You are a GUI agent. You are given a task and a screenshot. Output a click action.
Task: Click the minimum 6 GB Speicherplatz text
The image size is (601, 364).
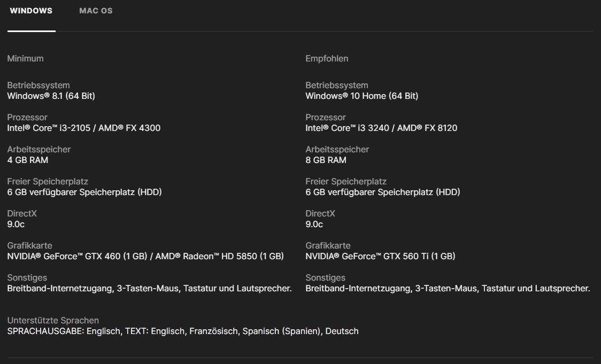tap(84, 192)
